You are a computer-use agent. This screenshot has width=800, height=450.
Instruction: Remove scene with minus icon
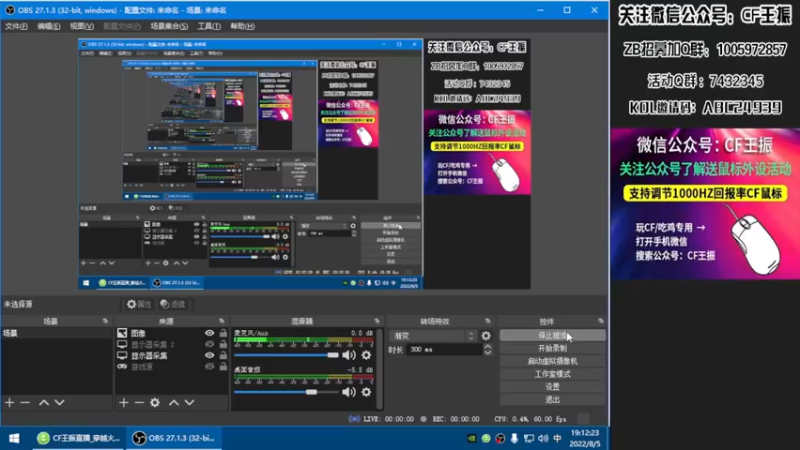coord(24,403)
